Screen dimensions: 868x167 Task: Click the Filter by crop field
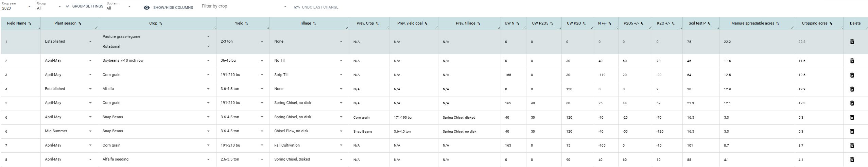pyautogui.click(x=244, y=6)
